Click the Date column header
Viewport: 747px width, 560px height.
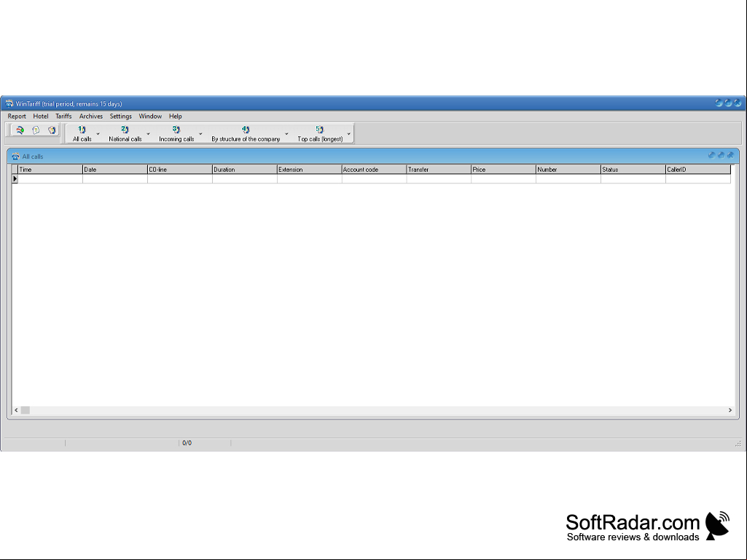coord(115,170)
